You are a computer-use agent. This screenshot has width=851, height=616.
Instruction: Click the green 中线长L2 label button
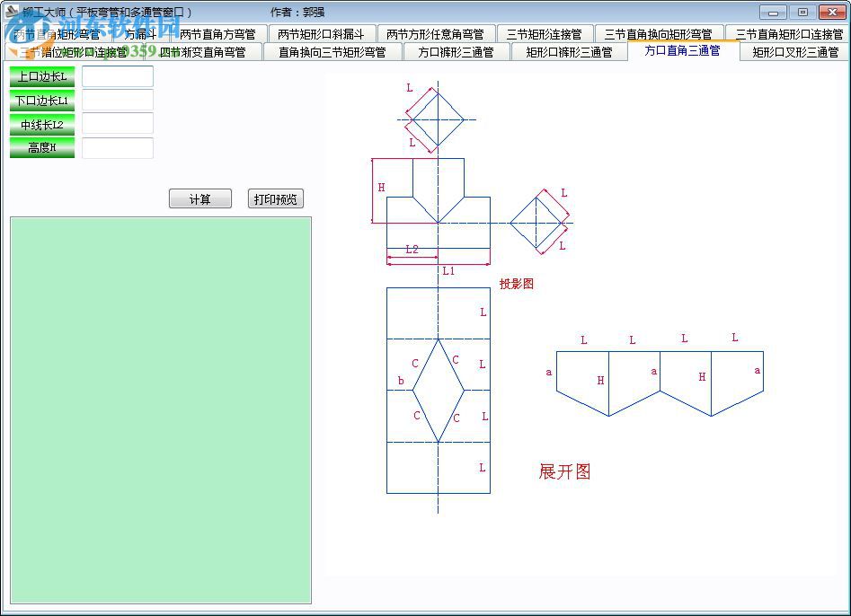tap(42, 124)
